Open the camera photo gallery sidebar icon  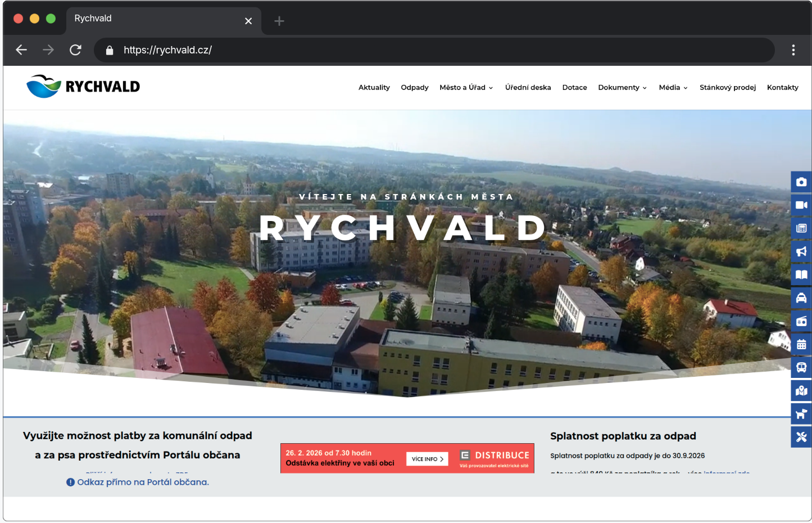801,182
